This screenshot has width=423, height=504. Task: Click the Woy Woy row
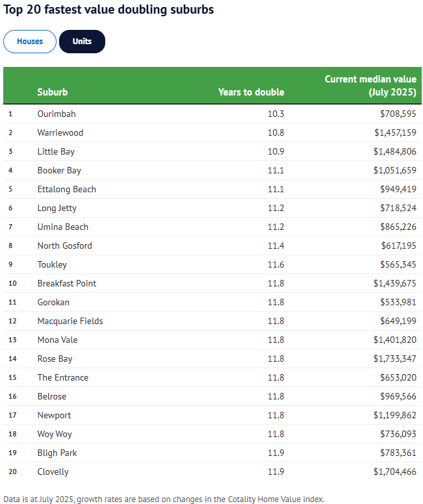click(x=55, y=434)
